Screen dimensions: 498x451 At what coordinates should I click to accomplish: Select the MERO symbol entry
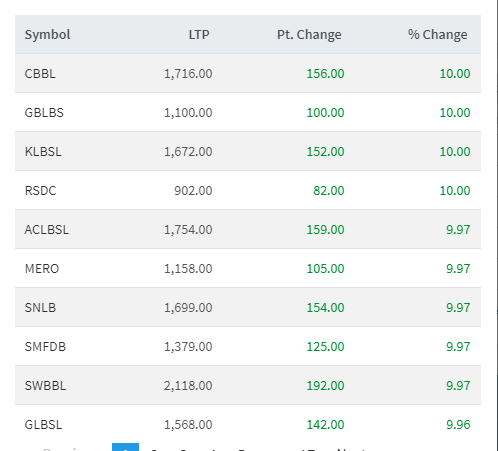(x=42, y=269)
